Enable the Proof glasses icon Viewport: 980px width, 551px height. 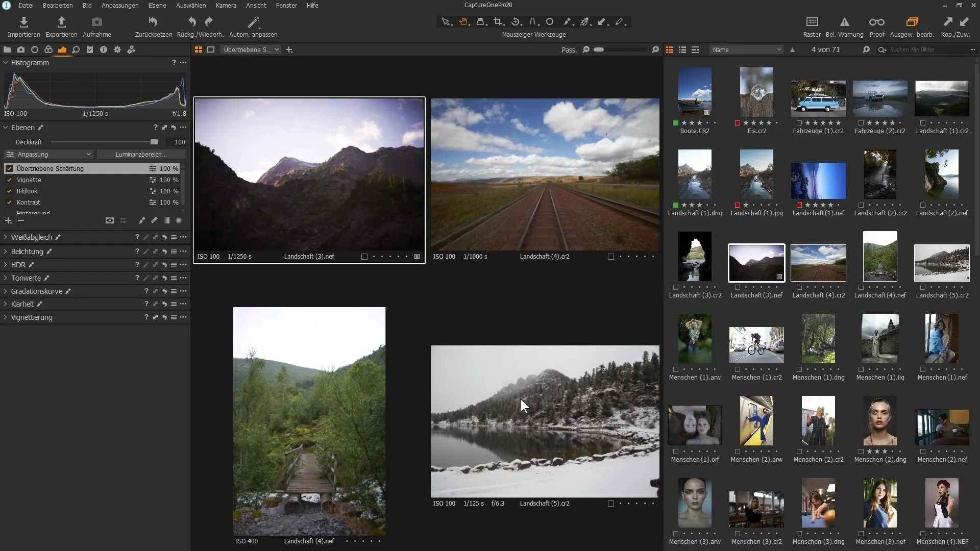click(x=877, y=22)
